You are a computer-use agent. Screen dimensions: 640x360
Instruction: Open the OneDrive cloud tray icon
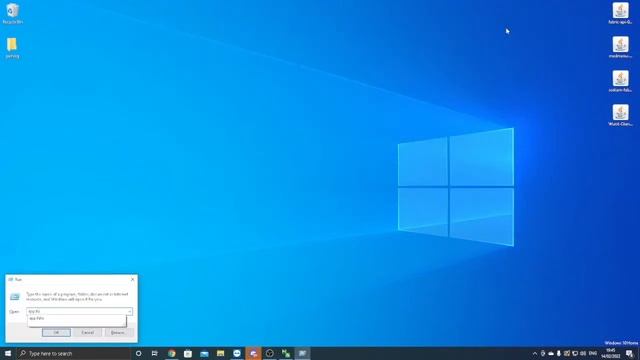point(551,353)
